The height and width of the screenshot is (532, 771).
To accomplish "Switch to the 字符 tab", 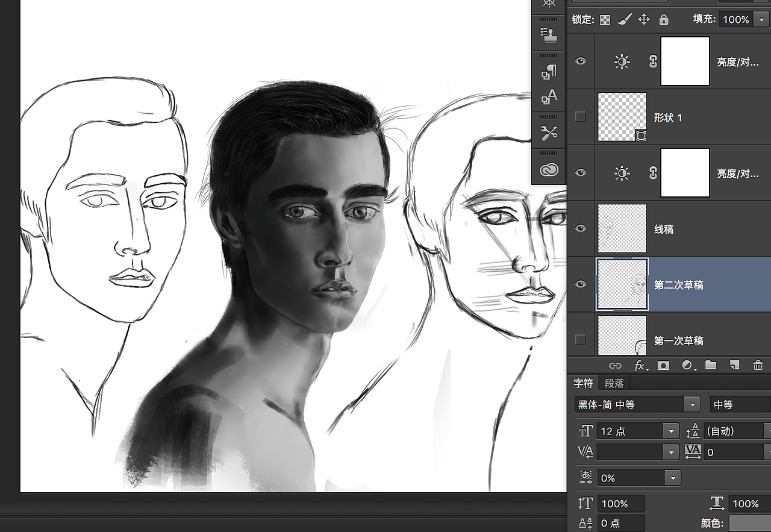I will tap(583, 383).
